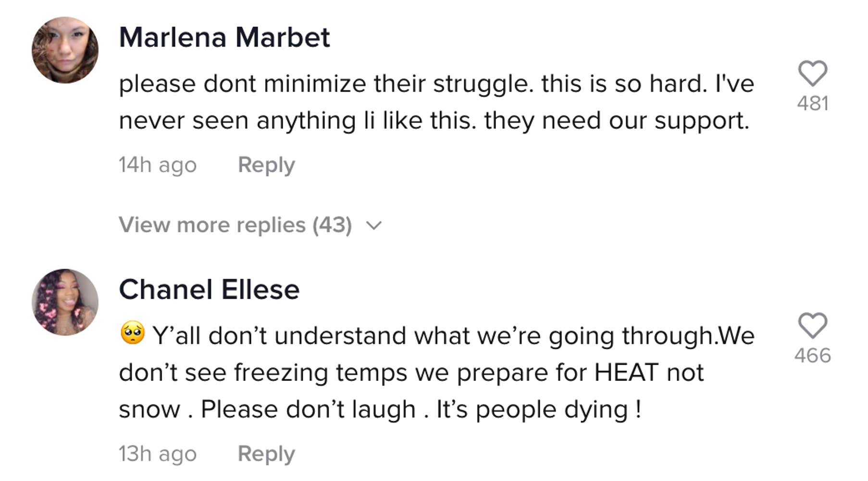Click Marlena's text "please dont minimize their struggle"

point(326,84)
